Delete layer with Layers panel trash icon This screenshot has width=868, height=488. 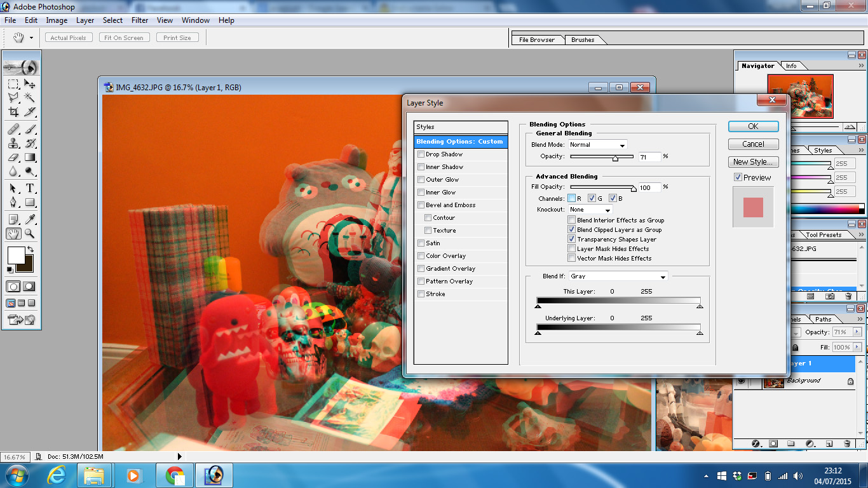pyautogui.click(x=848, y=444)
